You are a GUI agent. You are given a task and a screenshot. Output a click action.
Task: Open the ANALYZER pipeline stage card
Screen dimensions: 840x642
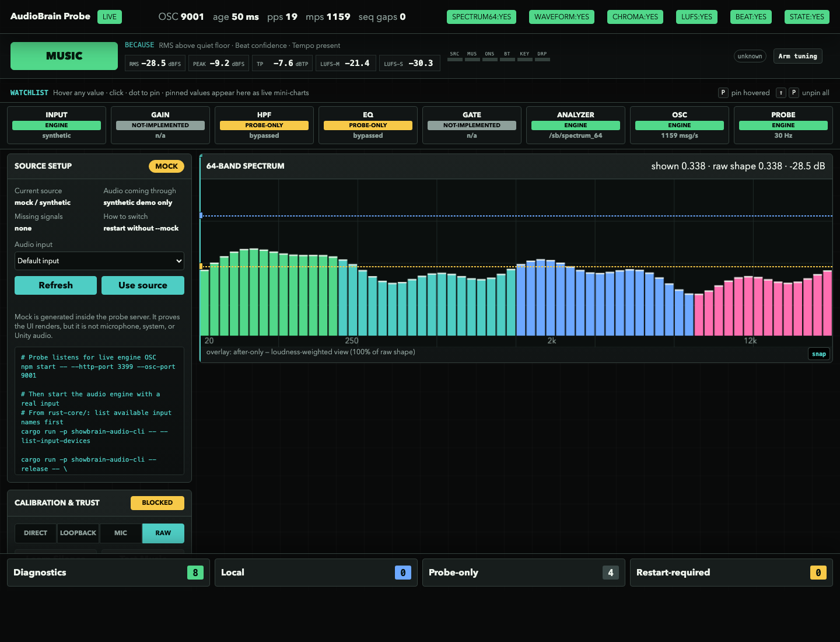[576, 125]
